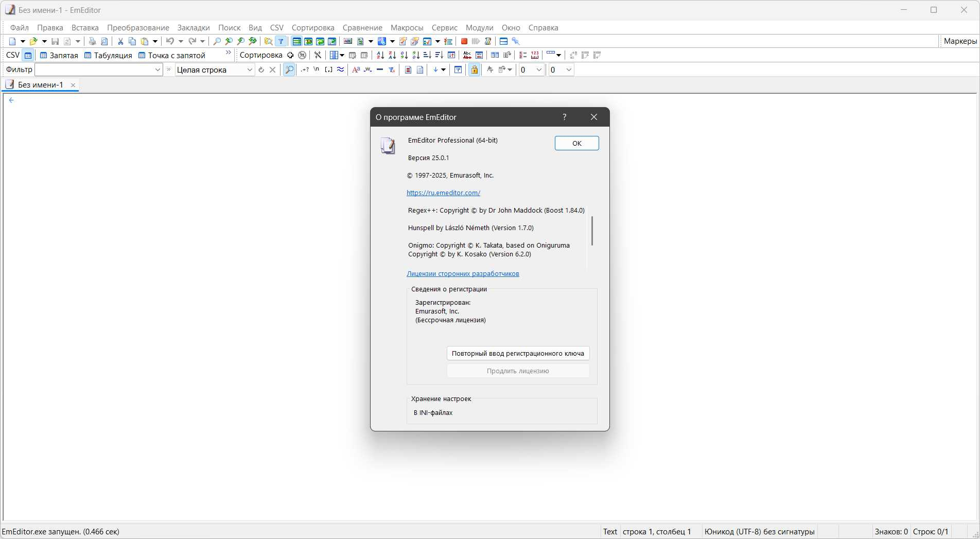Open the Open-file dropdown arrow

point(44,41)
